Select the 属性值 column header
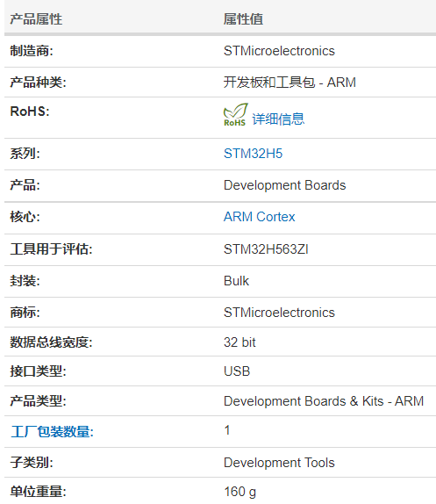The image size is (436, 504). [x=243, y=19]
